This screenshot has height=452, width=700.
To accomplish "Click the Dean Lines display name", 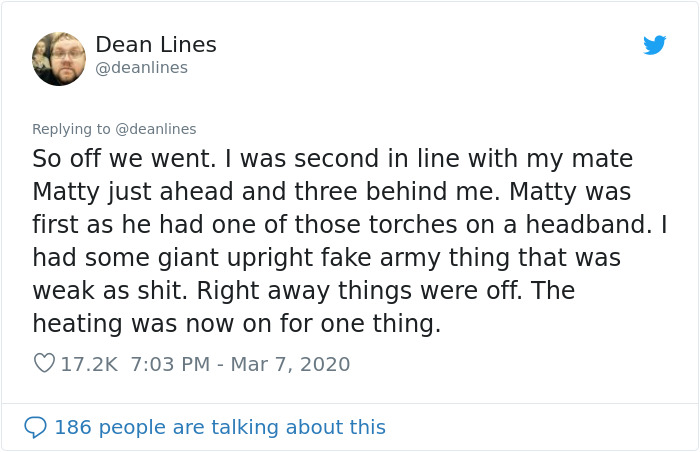I will pos(156,45).
